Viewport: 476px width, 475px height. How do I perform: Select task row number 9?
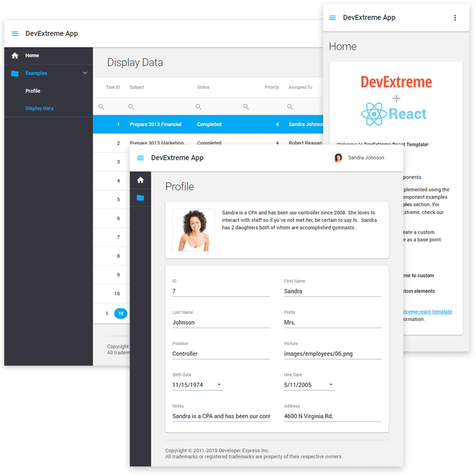pyautogui.click(x=112, y=275)
